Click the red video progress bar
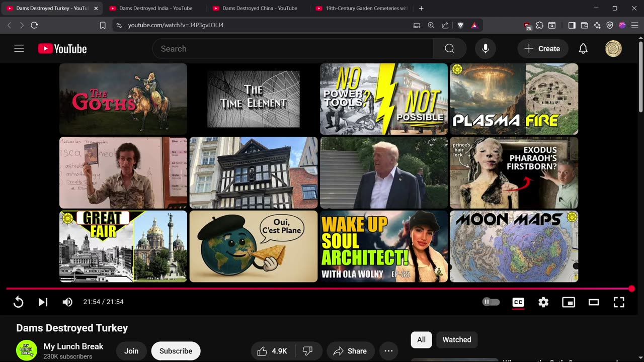The height and width of the screenshot is (362, 644). 319,289
